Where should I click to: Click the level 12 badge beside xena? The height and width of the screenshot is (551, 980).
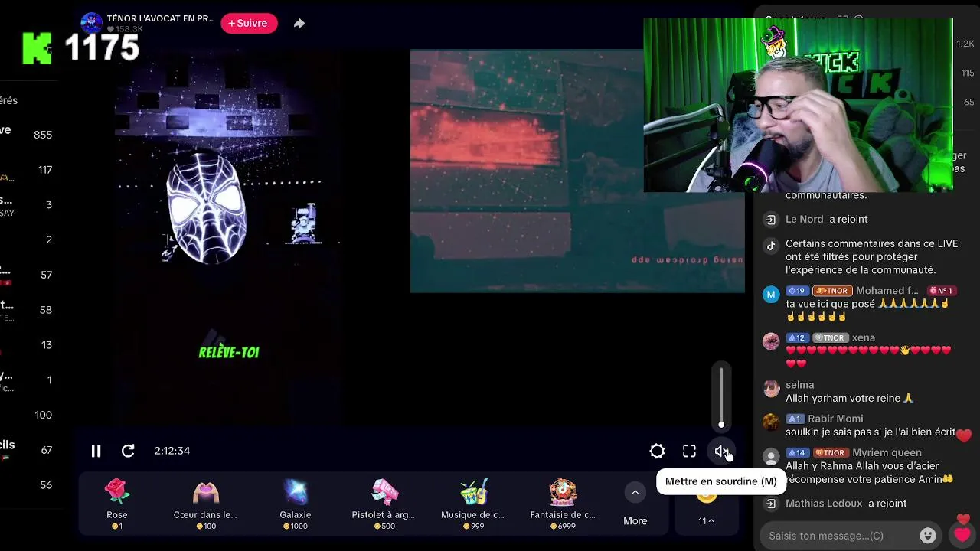[x=797, y=337]
